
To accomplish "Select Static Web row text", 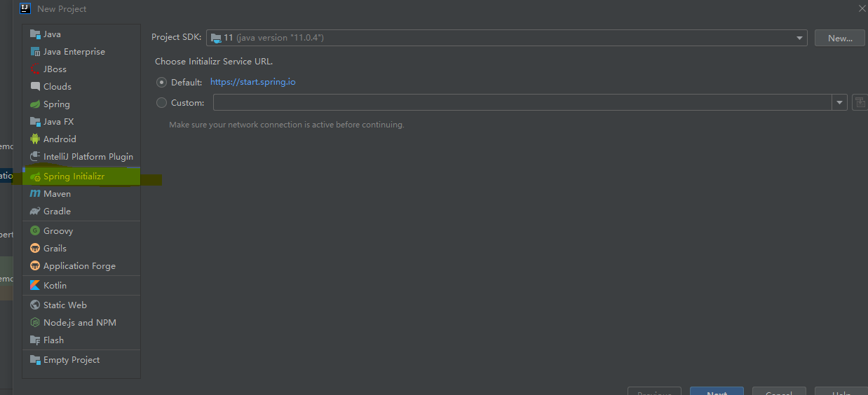I will point(65,305).
